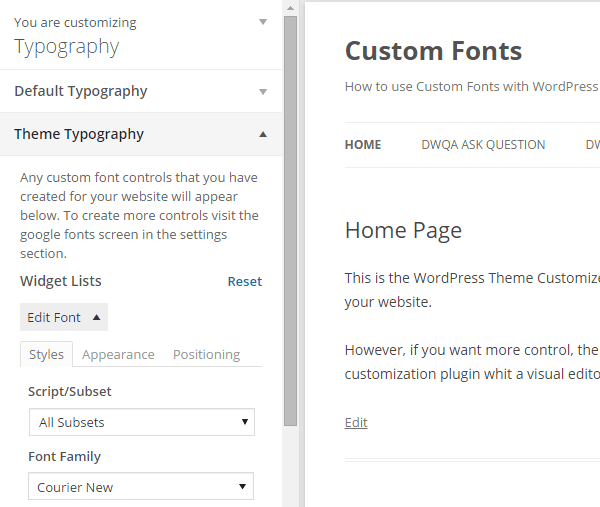
Task: Open the Custom Fonts site title
Action: coord(433,51)
